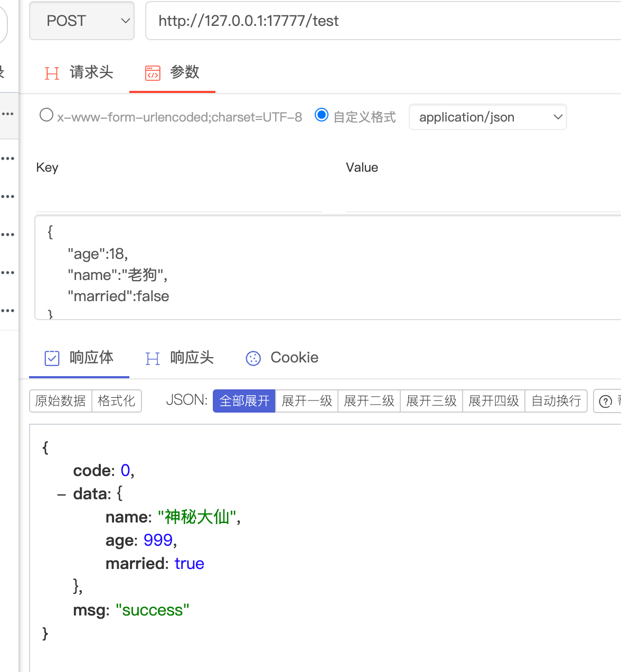This screenshot has height=672, width=621.
Task: Click the Cookie icon
Action: pyautogui.click(x=253, y=359)
